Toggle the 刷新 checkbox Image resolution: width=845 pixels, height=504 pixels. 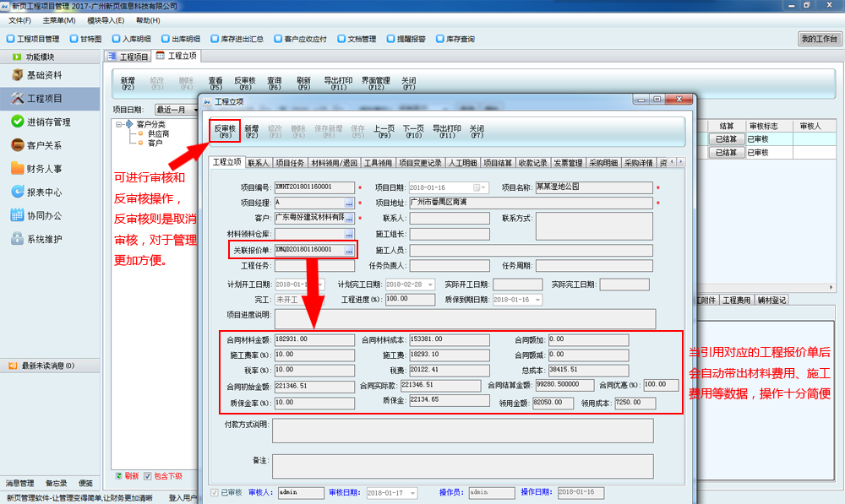click(118, 475)
